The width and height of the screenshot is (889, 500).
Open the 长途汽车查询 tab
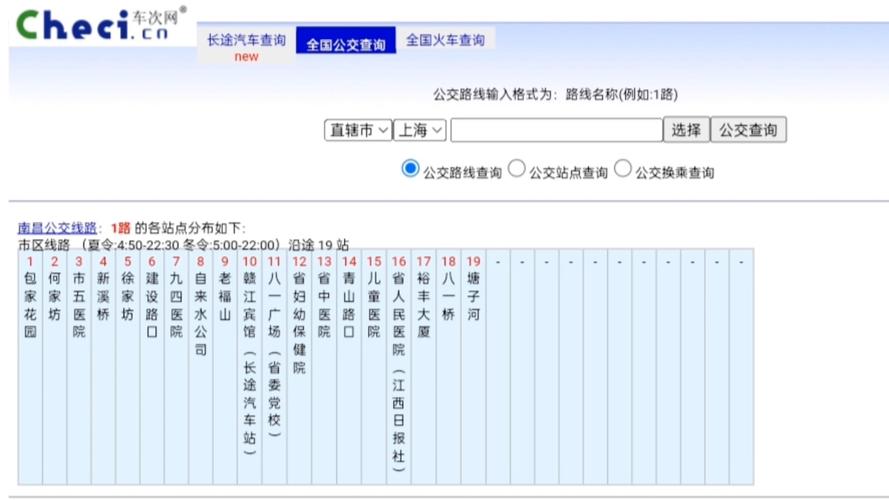tap(246, 41)
